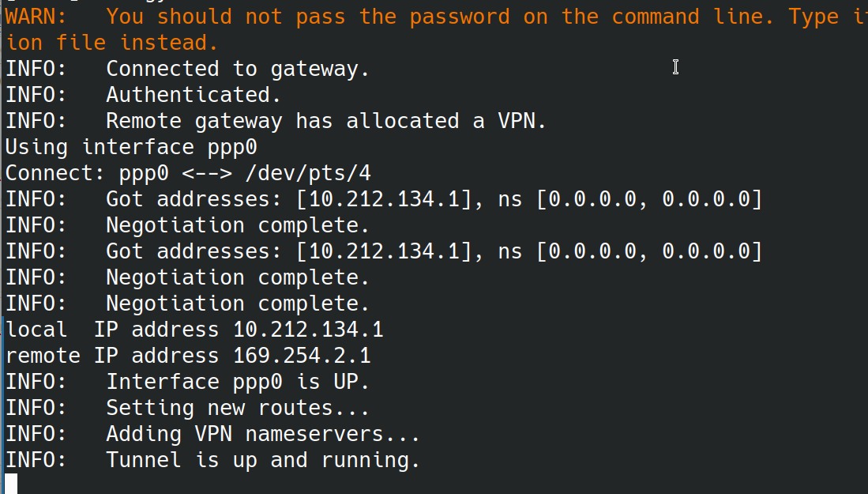Click the "Tunnel is up and running." line
Viewport: 868px width, 494px height.
(263, 460)
